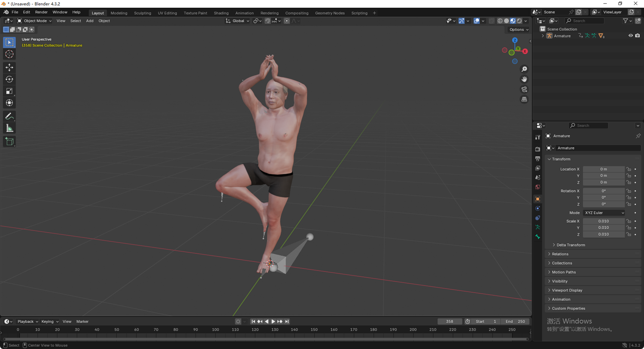Click the red X axis gizmo ball
Image resolution: width=644 pixels, height=349 pixels.
[525, 51]
